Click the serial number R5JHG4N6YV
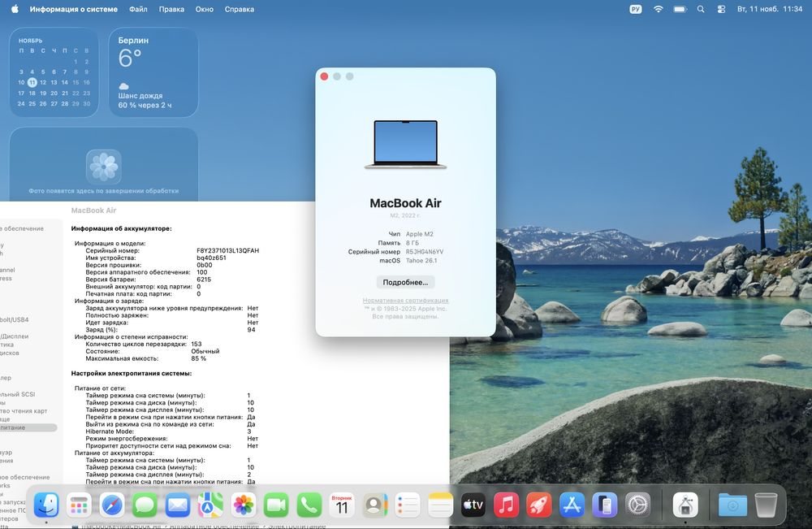The image size is (812, 529). click(x=425, y=252)
